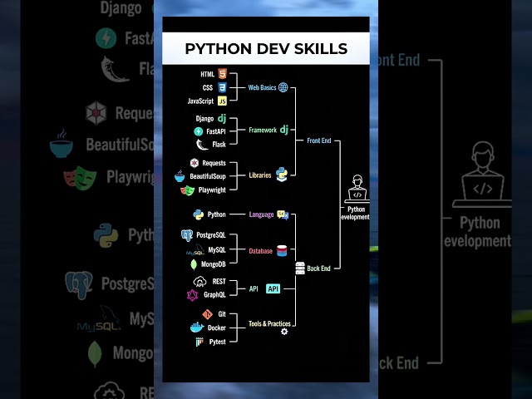Click the 'GraphQL' label
532x399 pixels.
pyautogui.click(x=214, y=295)
